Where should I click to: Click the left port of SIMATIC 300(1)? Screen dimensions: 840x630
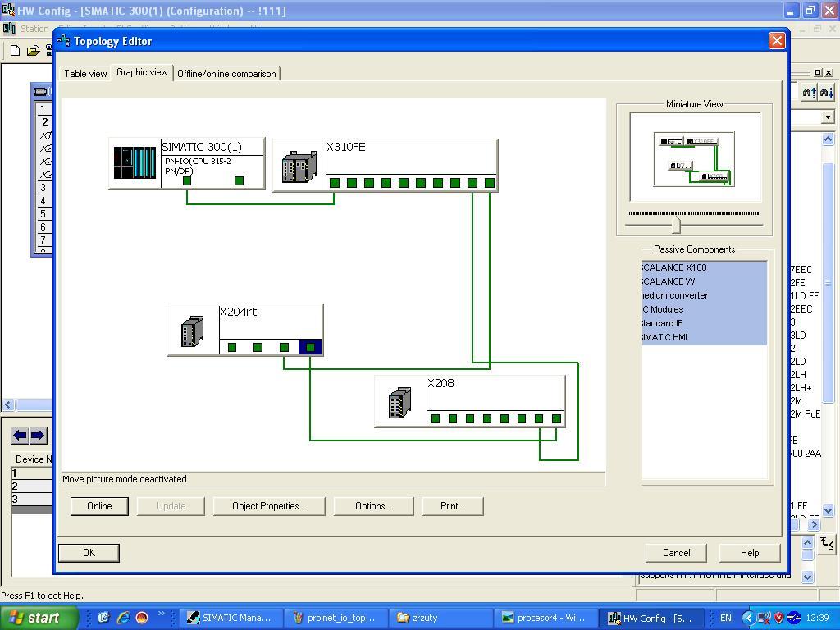(187, 181)
